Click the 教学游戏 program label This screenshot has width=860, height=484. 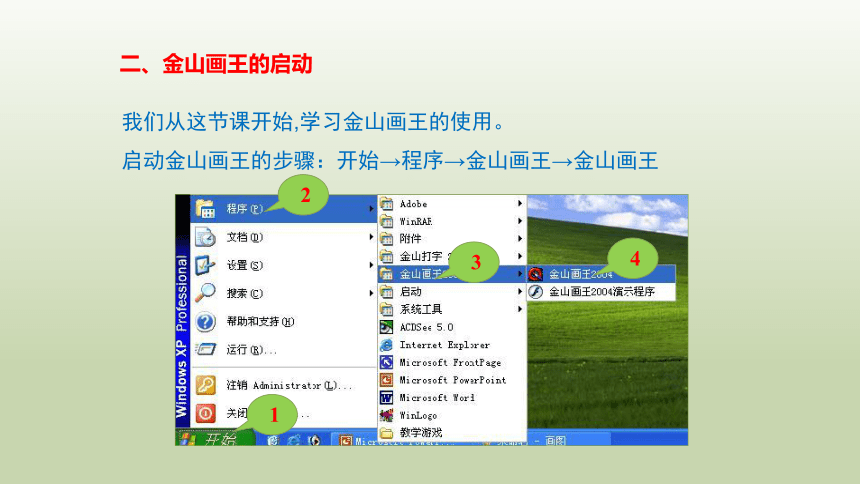click(x=421, y=433)
